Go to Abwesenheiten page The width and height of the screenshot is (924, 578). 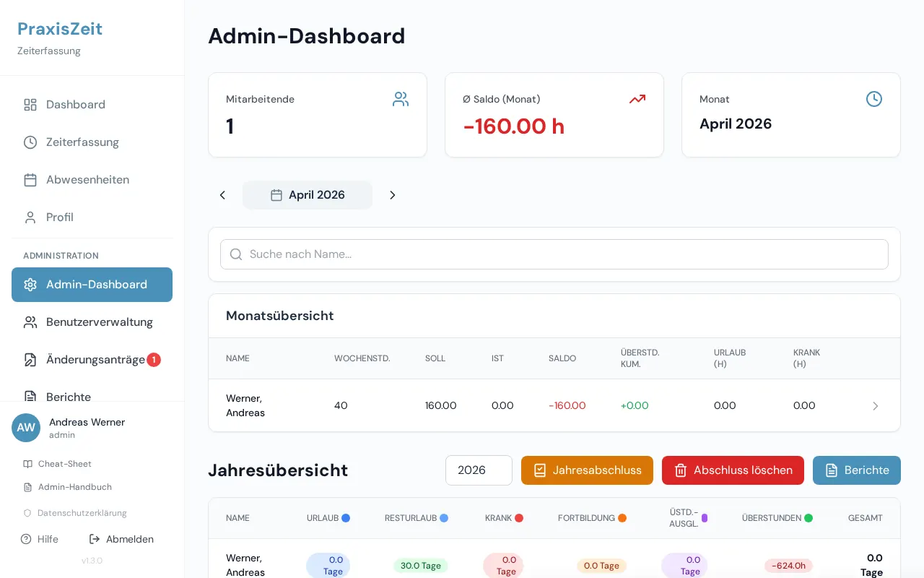point(92,180)
